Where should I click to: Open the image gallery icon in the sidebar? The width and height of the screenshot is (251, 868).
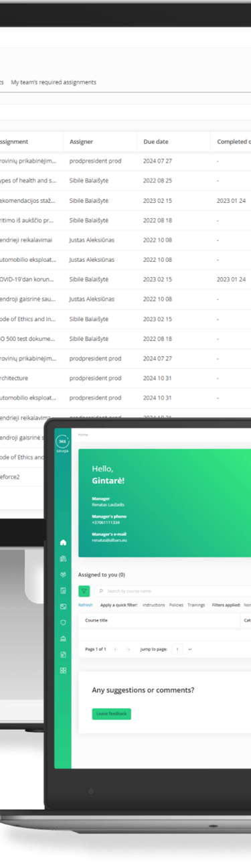point(63,606)
